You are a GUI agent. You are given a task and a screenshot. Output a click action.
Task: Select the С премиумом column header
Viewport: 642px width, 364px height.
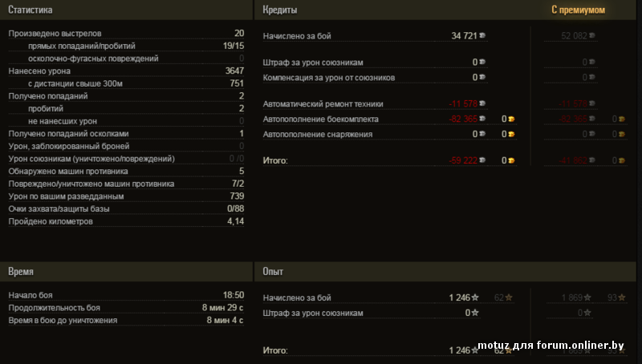pyautogui.click(x=578, y=10)
